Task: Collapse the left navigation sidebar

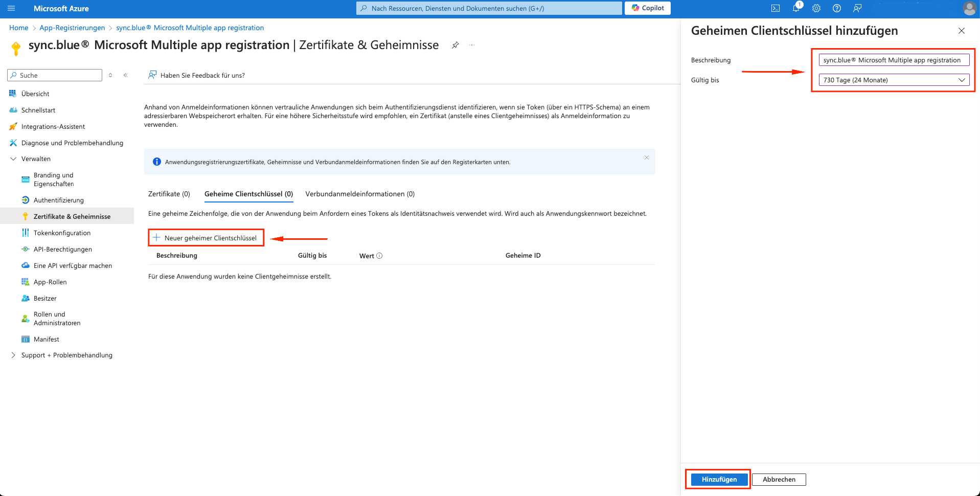Action: [125, 75]
